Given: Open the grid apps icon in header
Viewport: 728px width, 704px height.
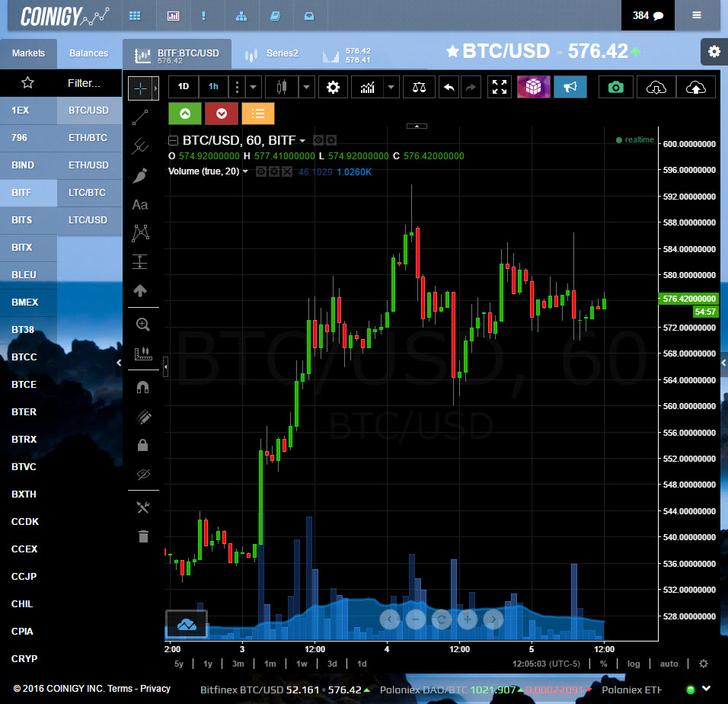Looking at the screenshot, I should coord(135,16).
